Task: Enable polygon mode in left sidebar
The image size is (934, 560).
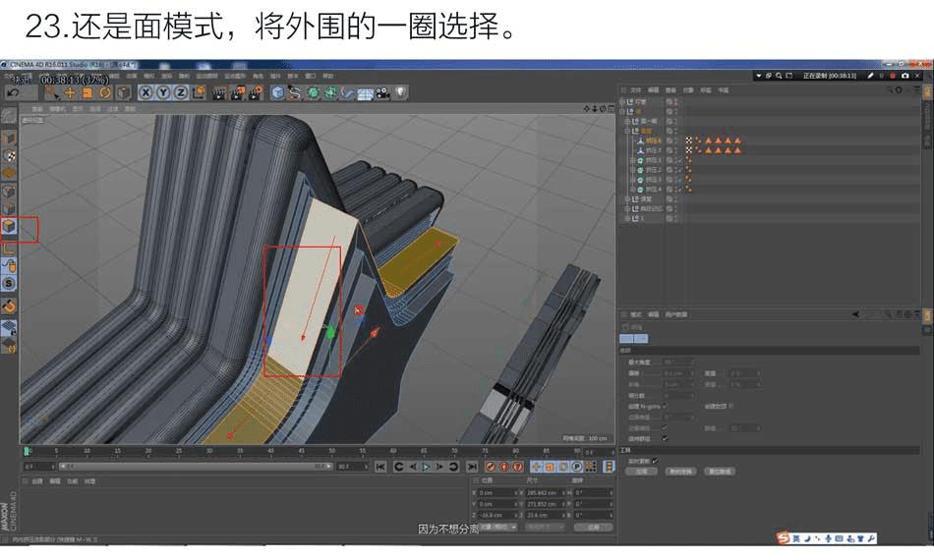Action: (9, 227)
